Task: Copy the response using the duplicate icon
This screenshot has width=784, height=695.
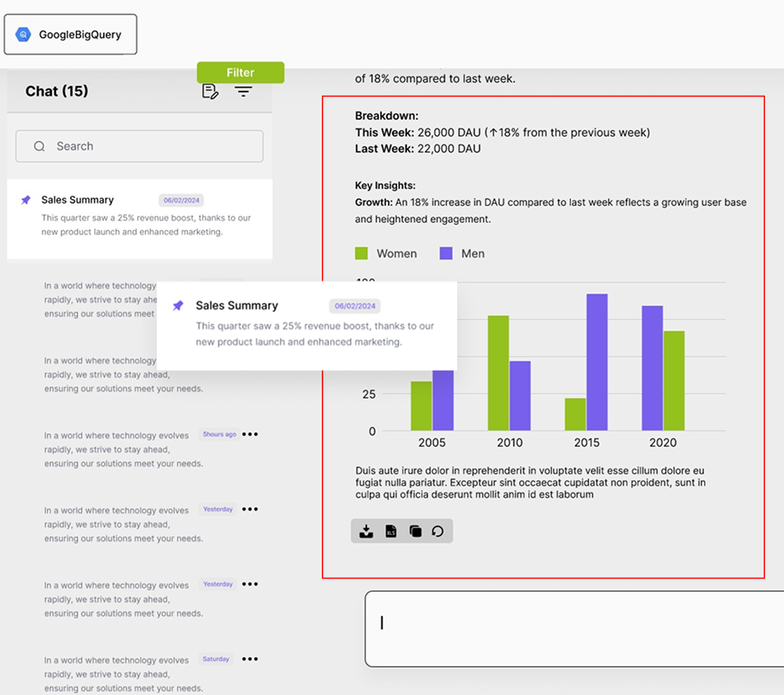Action: [415, 531]
